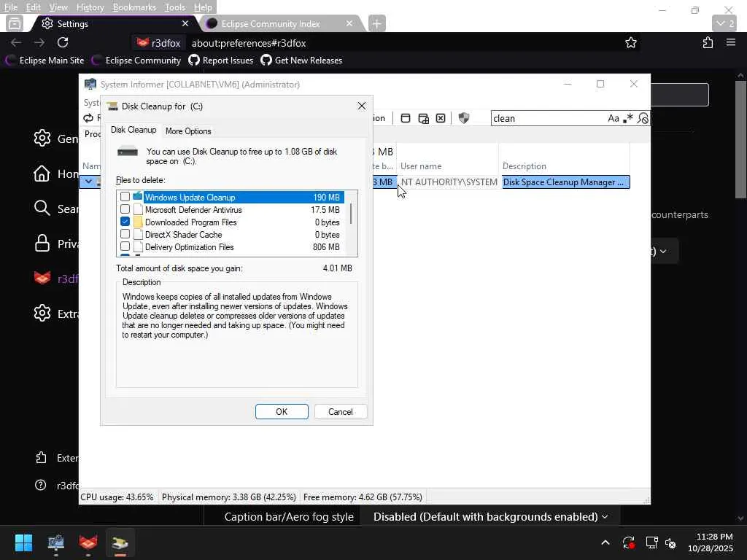Click the General gear icon in browser settings

42,138
